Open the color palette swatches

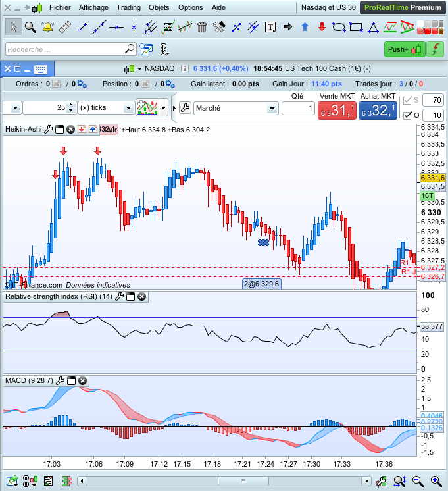pyautogui.click(x=430, y=27)
